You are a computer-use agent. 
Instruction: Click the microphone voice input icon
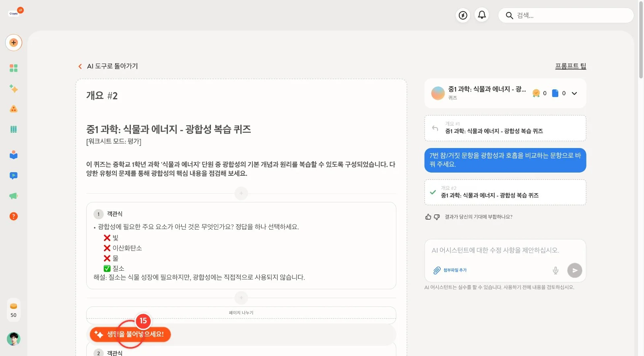click(x=555, y=270)
